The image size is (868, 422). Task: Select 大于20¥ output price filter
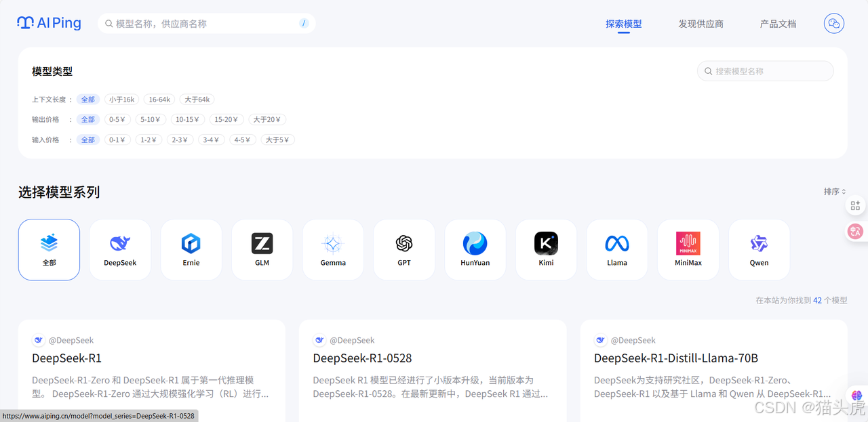[x=267, y=120]
